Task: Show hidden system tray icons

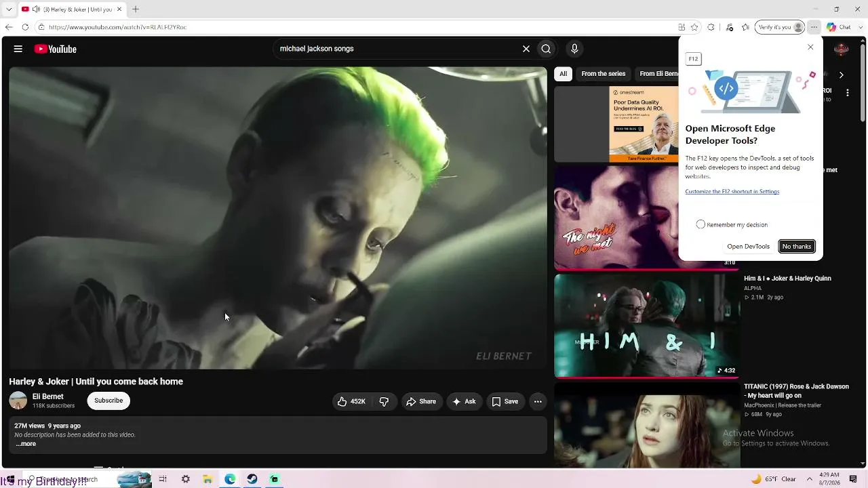Action: point(809,479)
